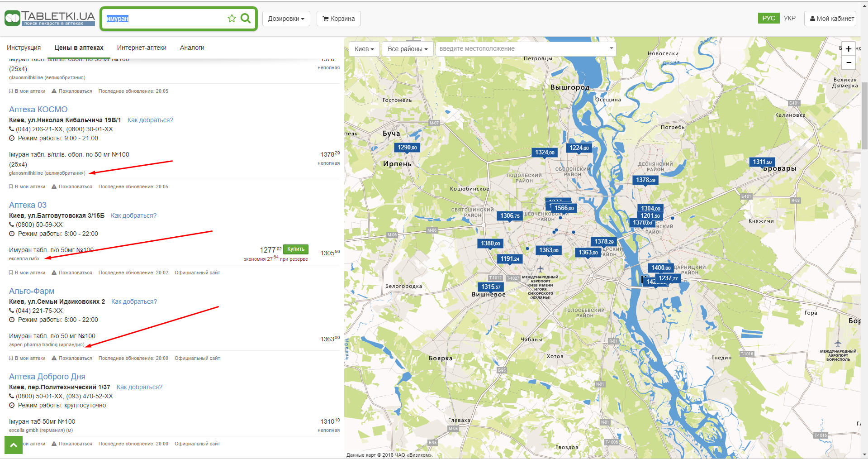The height and width of the screenshot is (459, 868).
Task: Open the Аналоги tab
Action: [x=192, y=48]
